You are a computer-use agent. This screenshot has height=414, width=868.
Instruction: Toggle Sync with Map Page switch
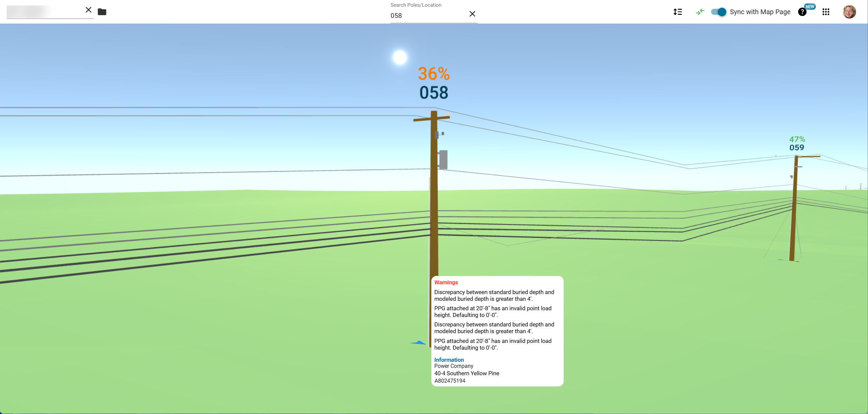719,12
